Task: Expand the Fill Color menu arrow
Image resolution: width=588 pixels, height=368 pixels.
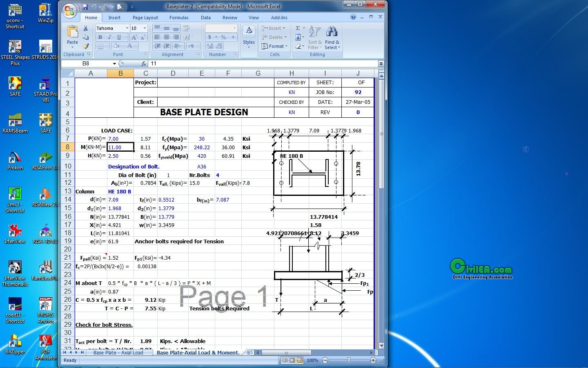Action: click(122, 46)
